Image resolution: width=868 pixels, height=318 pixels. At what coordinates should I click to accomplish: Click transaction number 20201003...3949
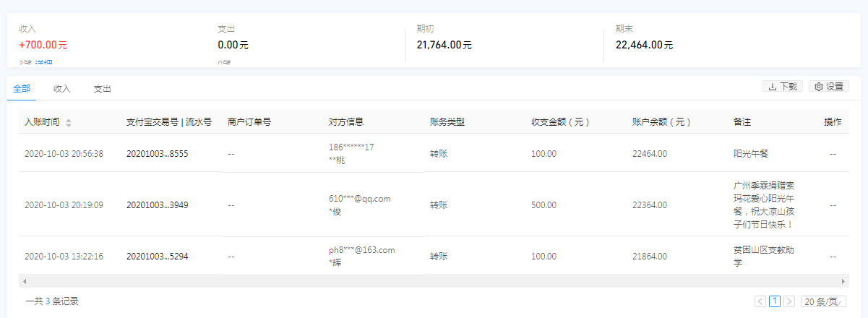158,205
